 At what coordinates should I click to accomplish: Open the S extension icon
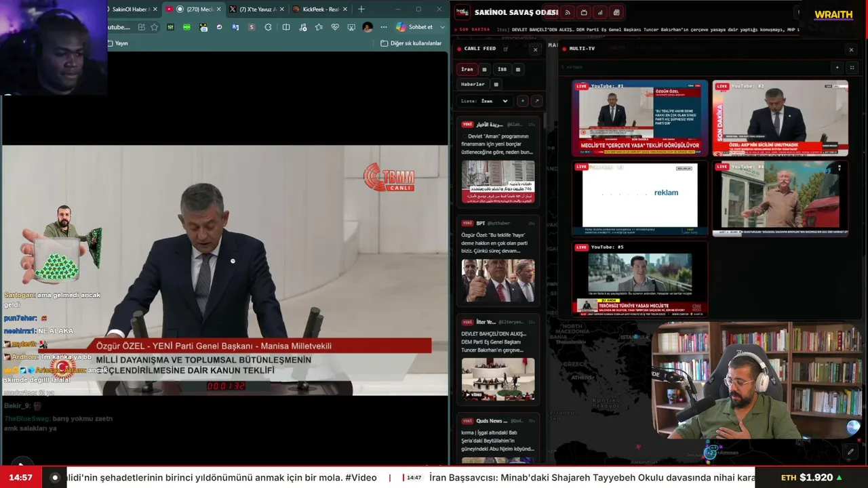pos(252,27)
